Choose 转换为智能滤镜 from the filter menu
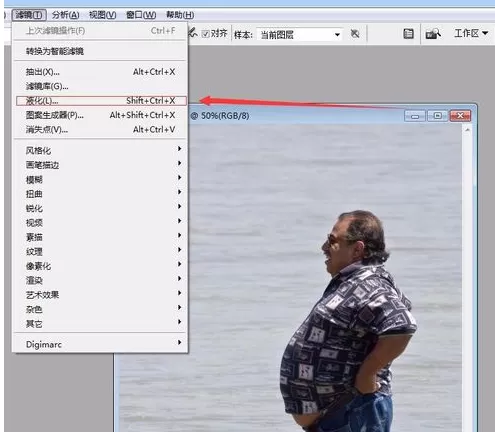 (100, 51)
